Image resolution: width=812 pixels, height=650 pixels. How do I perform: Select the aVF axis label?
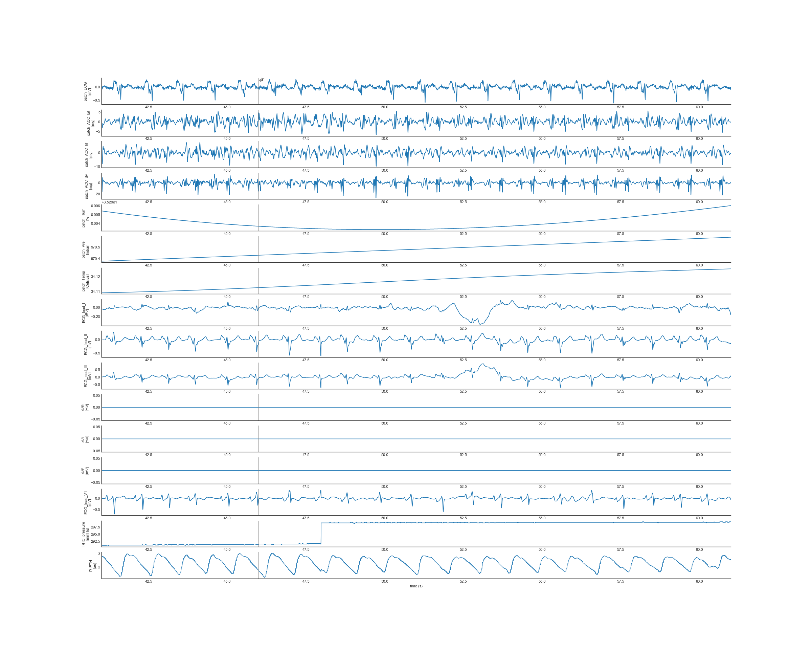pyautogui.click(x=85, y=471)
